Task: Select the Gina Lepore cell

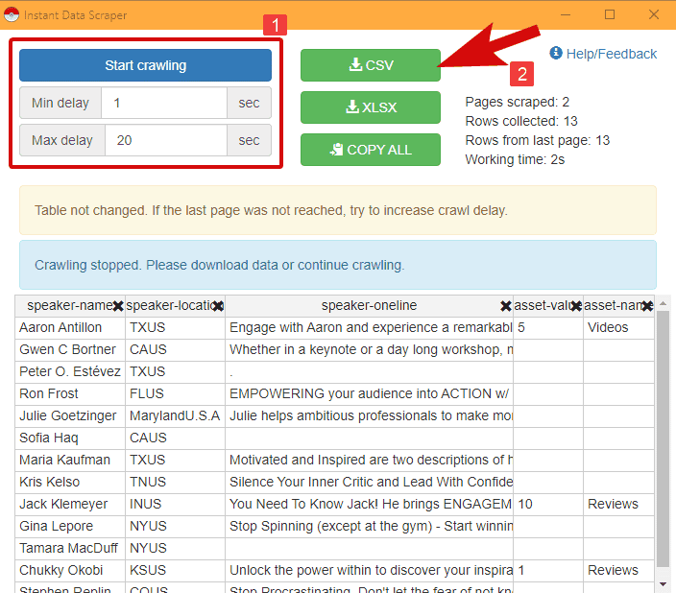Action: [x=70, y=527]
